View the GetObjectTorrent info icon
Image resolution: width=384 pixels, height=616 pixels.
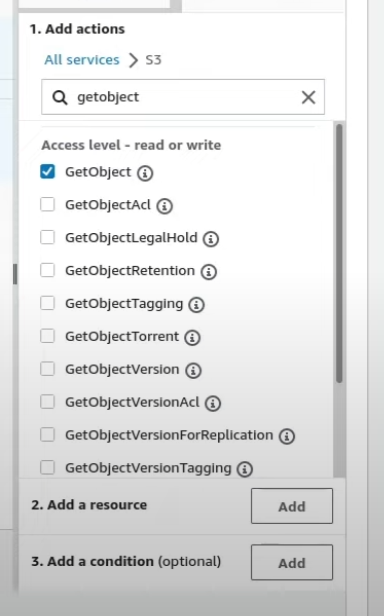(192, 337)
